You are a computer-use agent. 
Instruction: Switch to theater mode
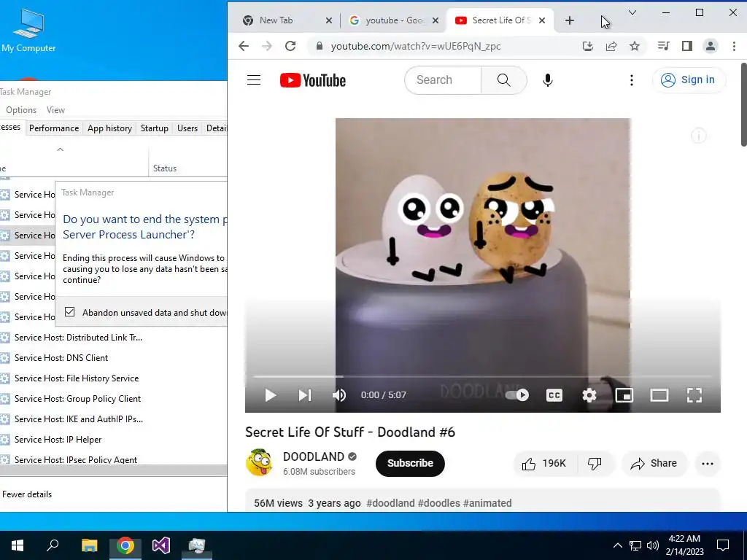tap(659, 395)
